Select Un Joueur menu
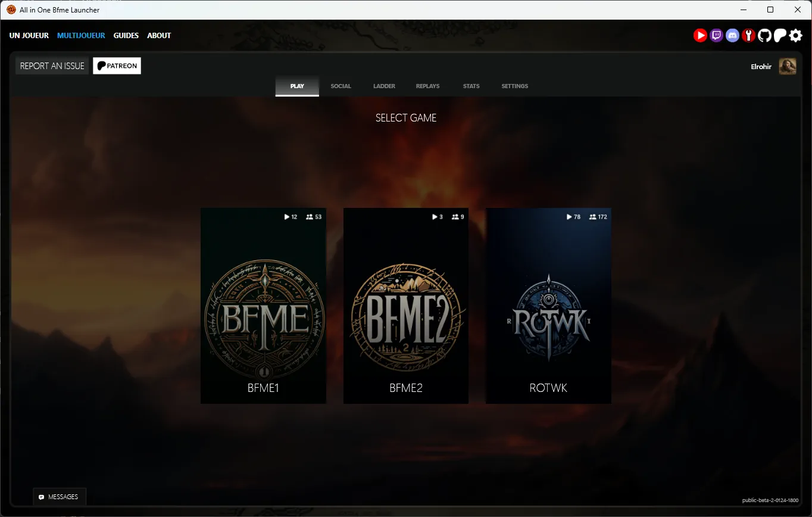Image resolution: width=812 pixels, height=517 pixels. [x=29, y=36]
